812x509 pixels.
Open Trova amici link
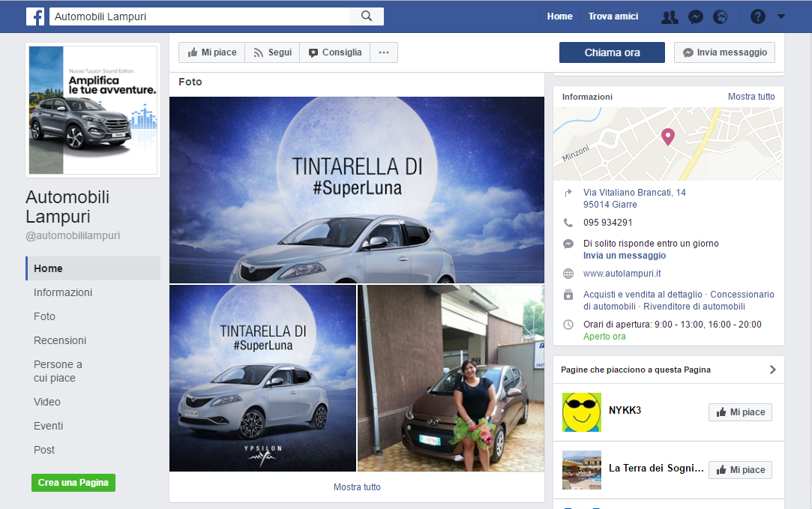tap(613, 16)
